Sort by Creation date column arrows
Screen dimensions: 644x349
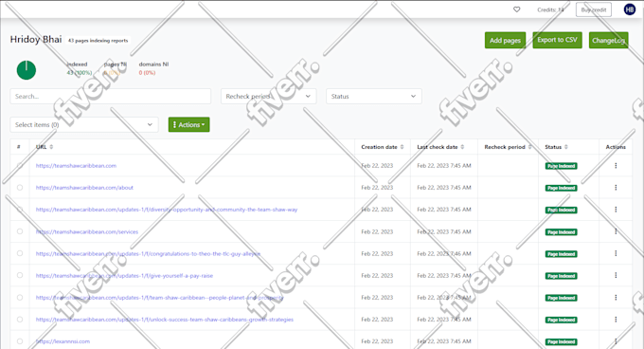tap(402, 147)
